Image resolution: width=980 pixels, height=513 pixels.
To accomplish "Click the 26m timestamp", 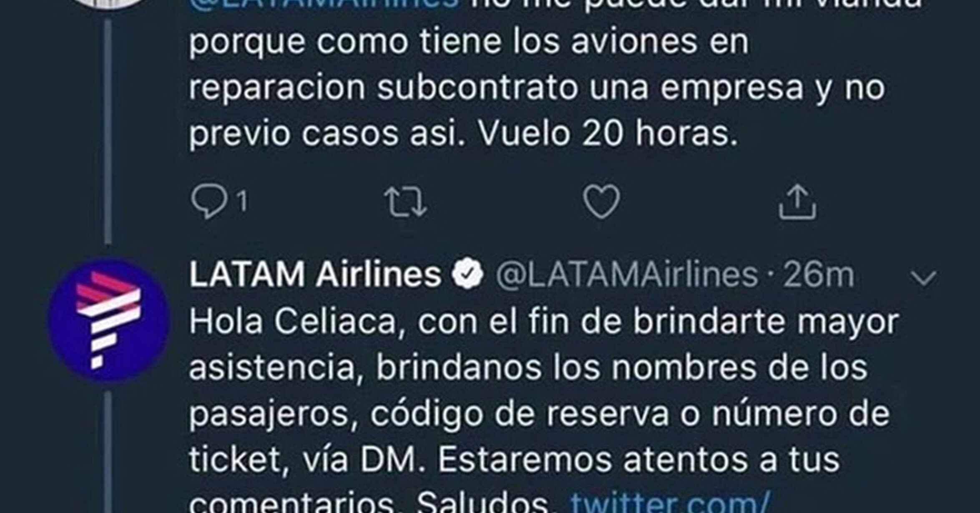I will (x=819, y=275).
